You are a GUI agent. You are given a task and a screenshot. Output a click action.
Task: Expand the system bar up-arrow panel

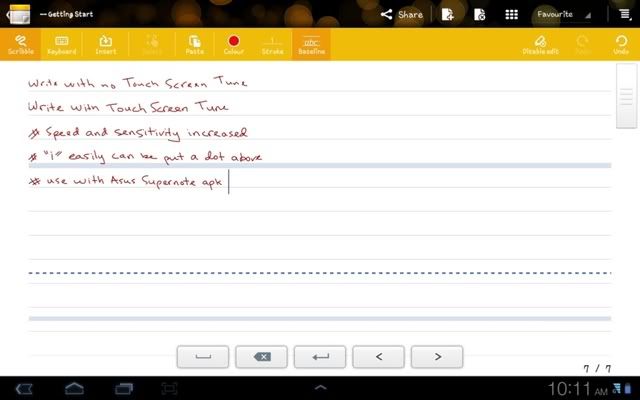[x=320, y=387]
